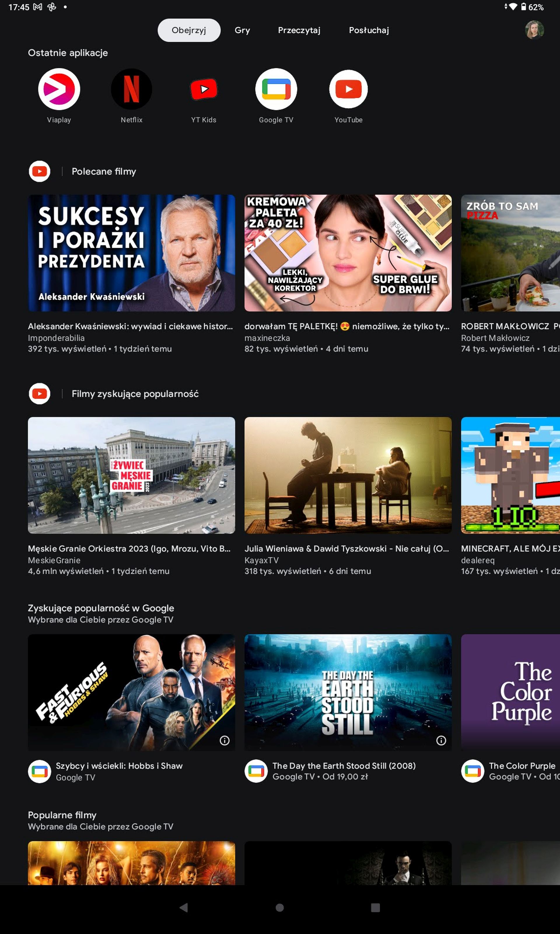Open Aleksander Kwaśniewski wywiad video title

tap(130, 326)
